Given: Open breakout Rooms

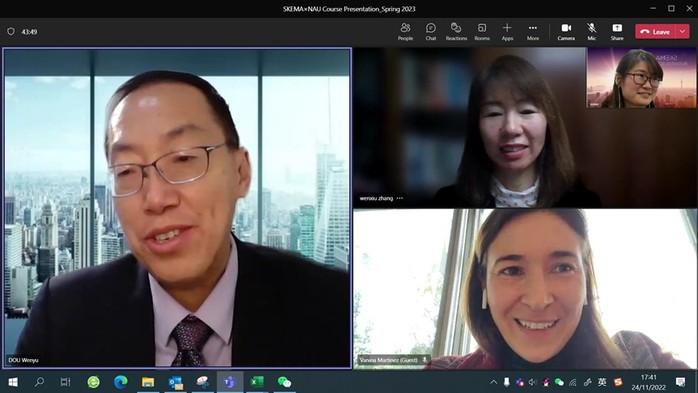Looking at the screenshot, I should tap(482, 32).
